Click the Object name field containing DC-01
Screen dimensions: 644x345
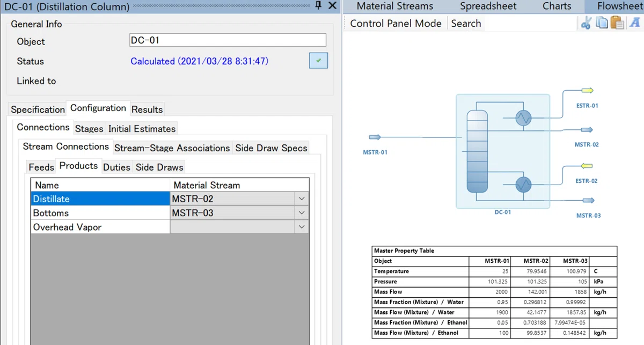[x=228, y=40]
